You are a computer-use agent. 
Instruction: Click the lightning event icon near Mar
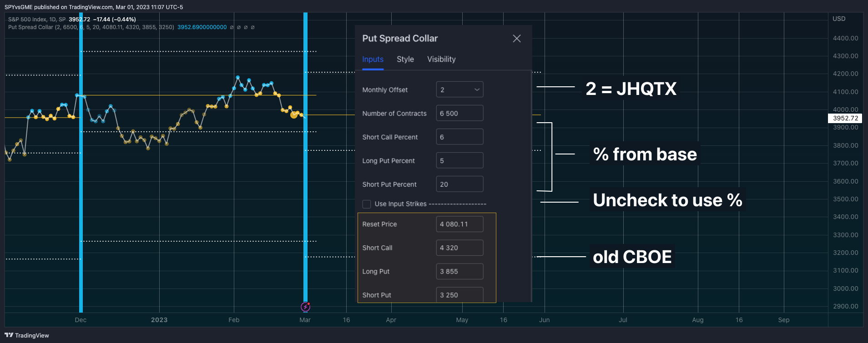coord(306,307)
